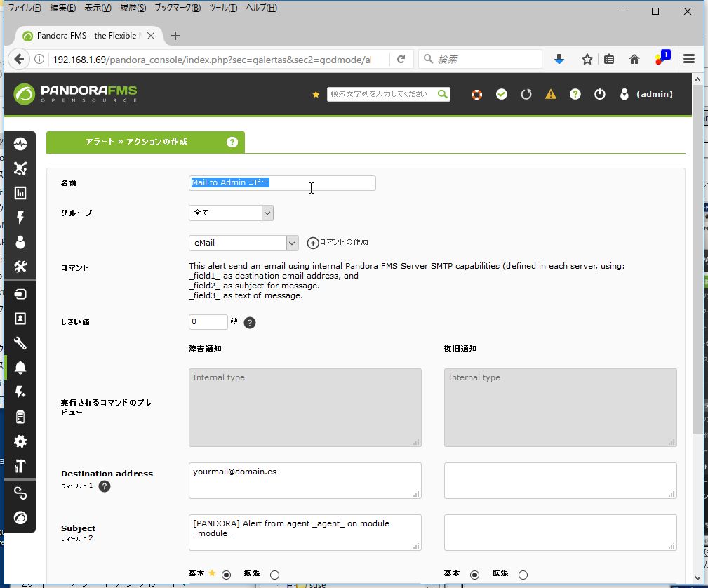The height and width of the screenshot is (588, 708).
Task: Open the crossed tools sidebar icon
Action: [x=20, y=267]
